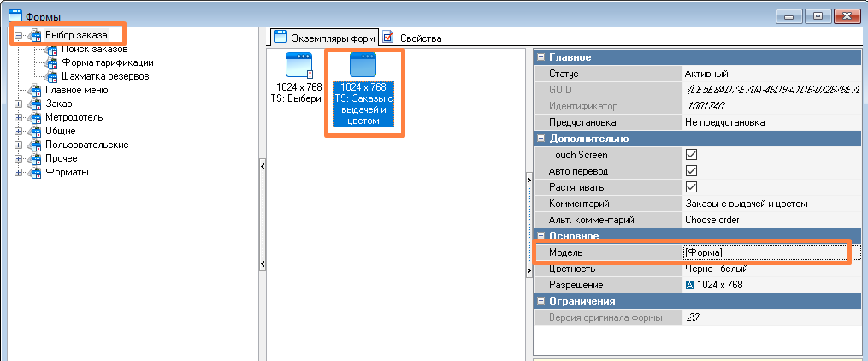
Task: Collapse the 'Дополнительно' property section
Action: [541, 139]
